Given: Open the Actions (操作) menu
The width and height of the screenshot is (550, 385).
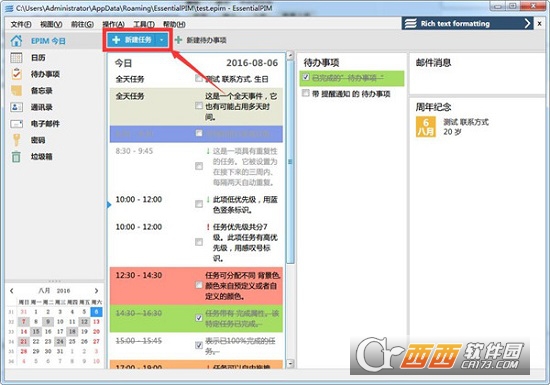Looking at the screenshot, I should (x=113, y=24).
